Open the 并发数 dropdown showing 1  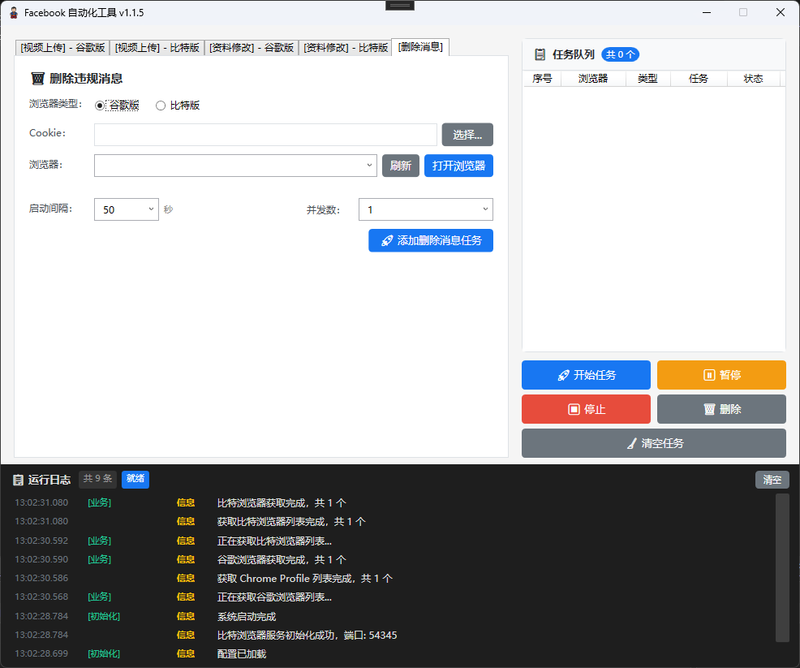pyautogui.click(x=426, y=209)
